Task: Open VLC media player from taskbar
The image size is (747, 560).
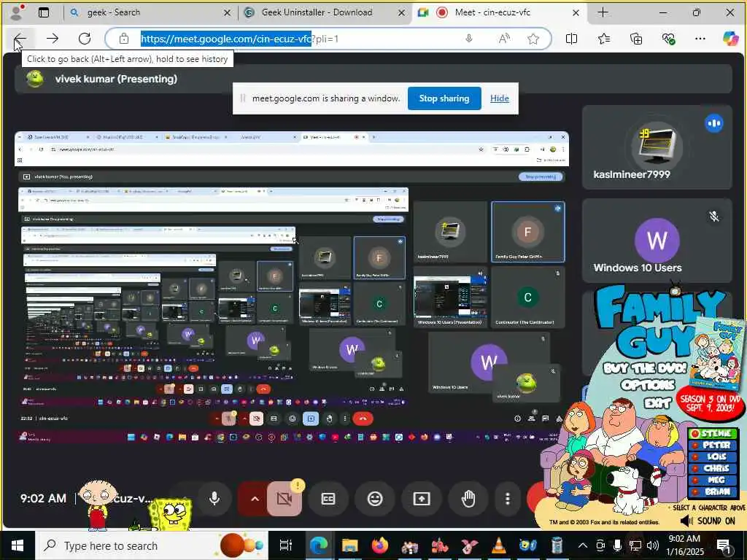Action: [498, 545]
